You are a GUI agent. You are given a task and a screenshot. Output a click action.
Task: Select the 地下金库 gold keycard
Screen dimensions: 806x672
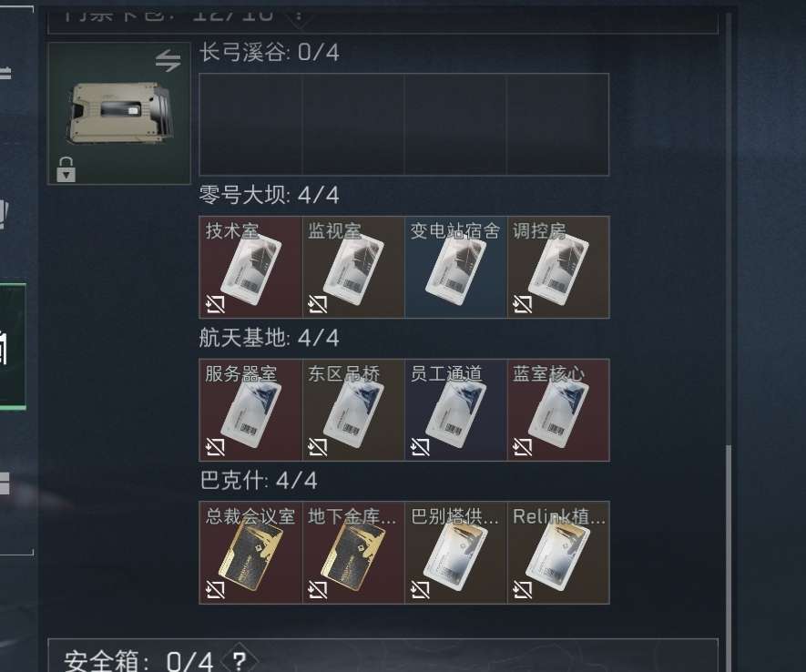pyautogui.click(x=353, y=553)
